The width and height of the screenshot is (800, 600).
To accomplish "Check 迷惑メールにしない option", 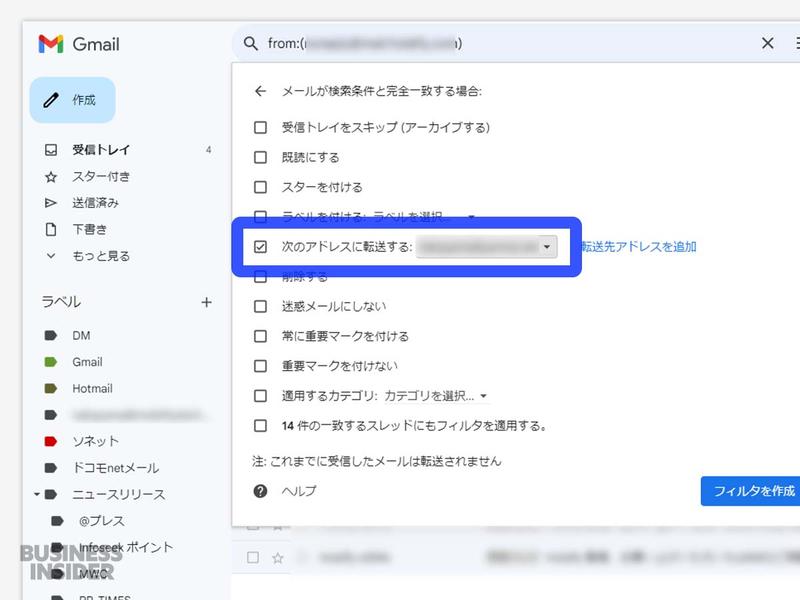I will click(260, 306).
